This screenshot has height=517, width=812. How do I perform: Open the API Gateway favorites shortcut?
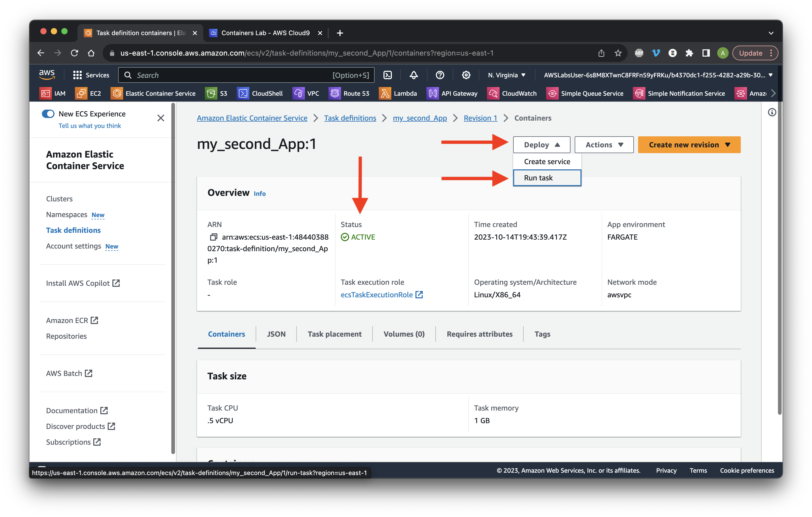point(452,94)
